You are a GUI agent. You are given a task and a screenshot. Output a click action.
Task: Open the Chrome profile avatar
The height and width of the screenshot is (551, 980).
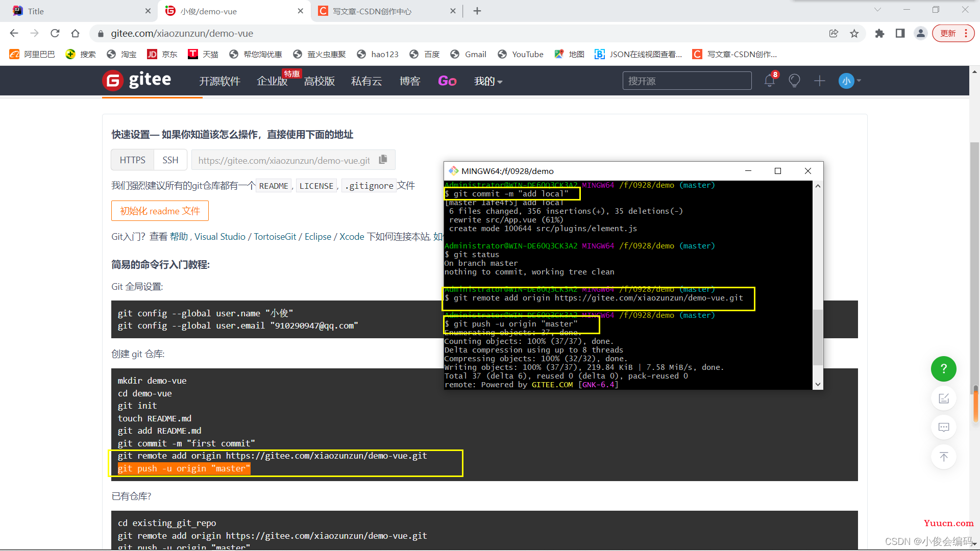coord(920,33)
